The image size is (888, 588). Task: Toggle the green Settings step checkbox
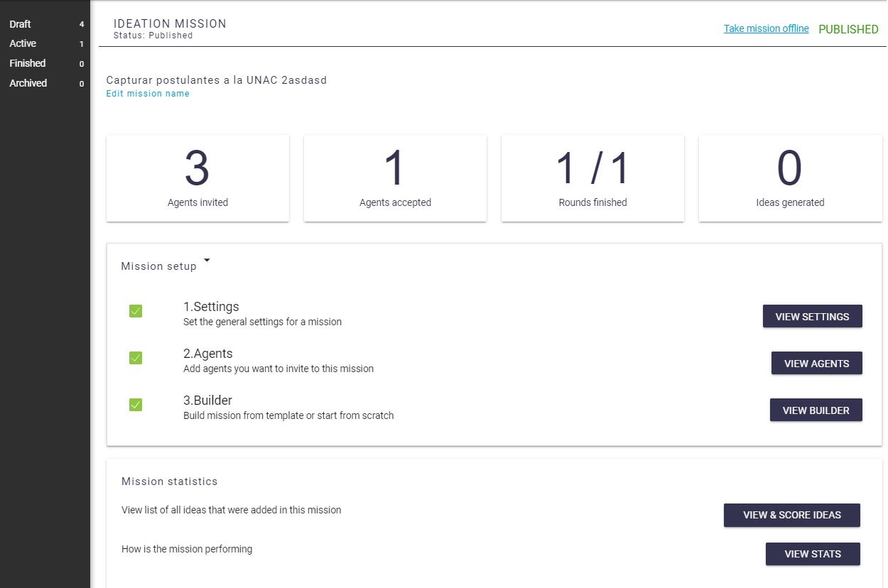coord(136,311)
